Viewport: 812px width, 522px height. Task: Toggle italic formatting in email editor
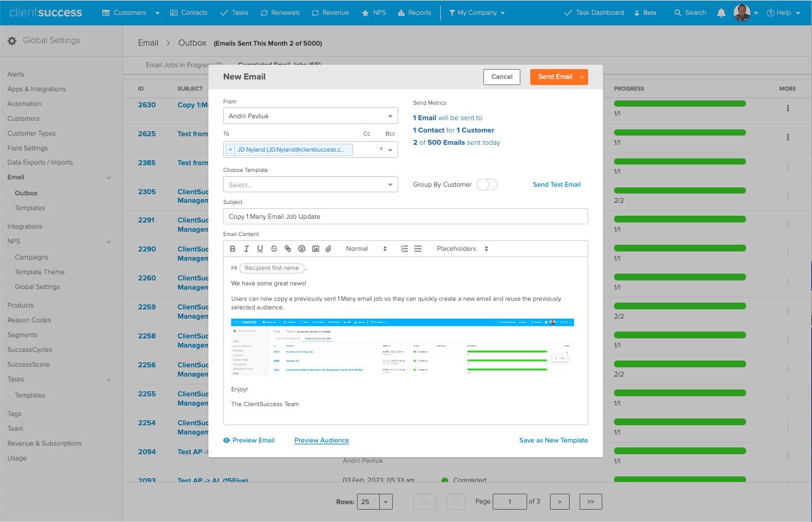click(x=247, y=249)
